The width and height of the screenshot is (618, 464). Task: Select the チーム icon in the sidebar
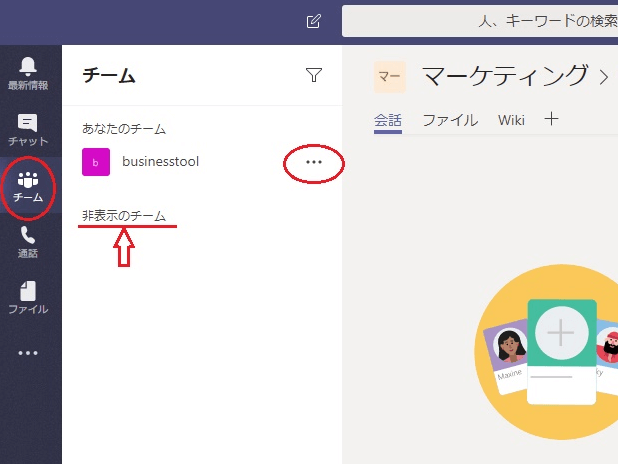tap(28, 187)
